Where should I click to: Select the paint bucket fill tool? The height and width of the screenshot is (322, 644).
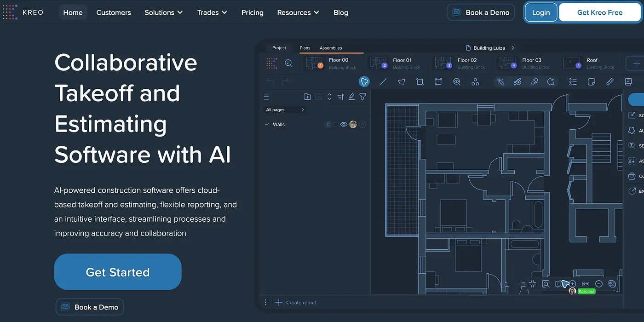[517, 82]
